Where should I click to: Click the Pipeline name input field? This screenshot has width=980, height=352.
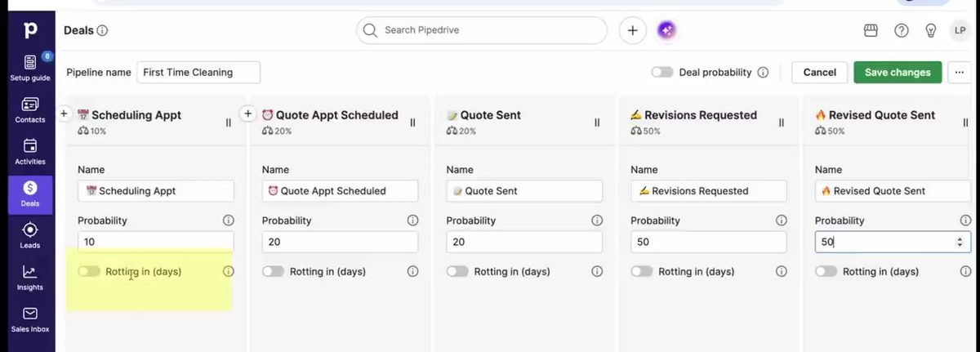198,72
